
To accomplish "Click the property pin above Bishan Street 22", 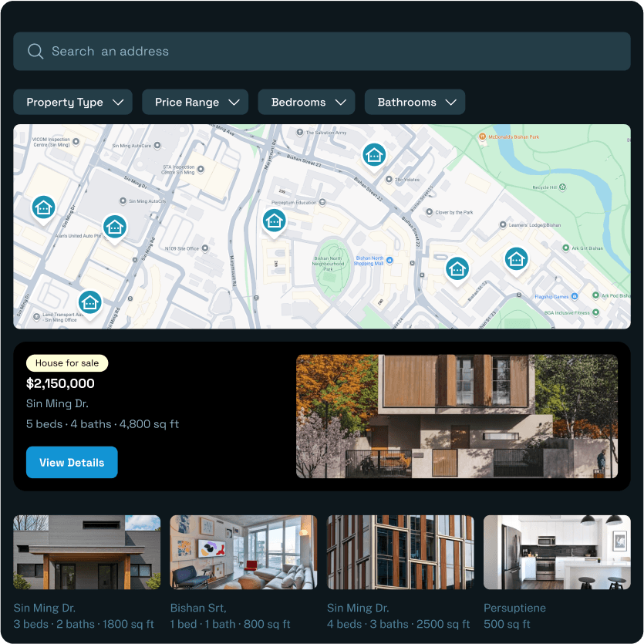I will pyautogui.click(x=374, y=154).
